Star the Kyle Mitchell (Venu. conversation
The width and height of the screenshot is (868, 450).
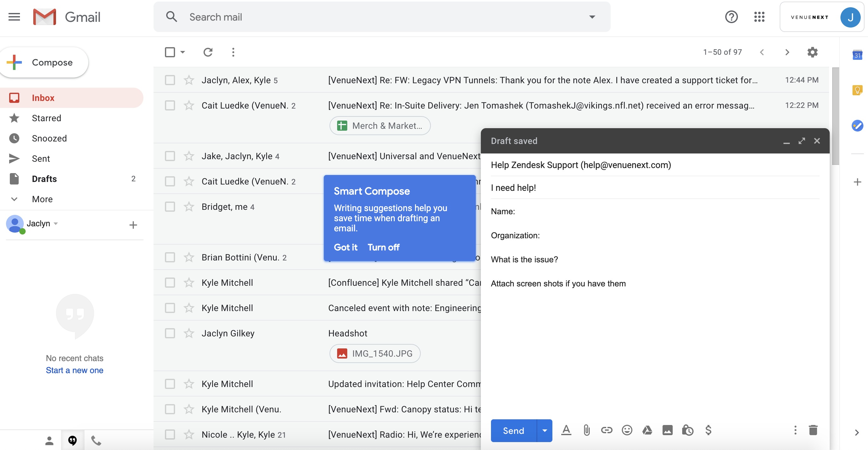[189, 409]
